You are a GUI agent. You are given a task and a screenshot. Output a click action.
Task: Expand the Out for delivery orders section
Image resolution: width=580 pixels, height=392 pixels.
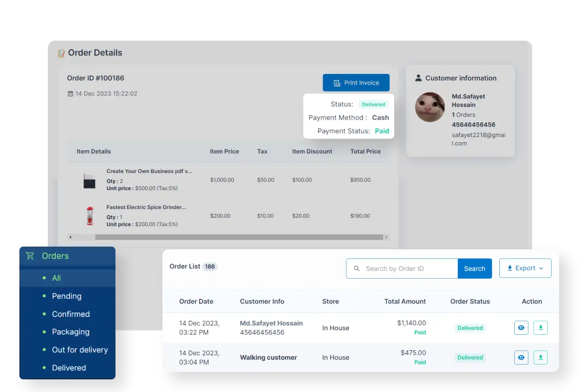pyautogui.click(x=80, y=350)
